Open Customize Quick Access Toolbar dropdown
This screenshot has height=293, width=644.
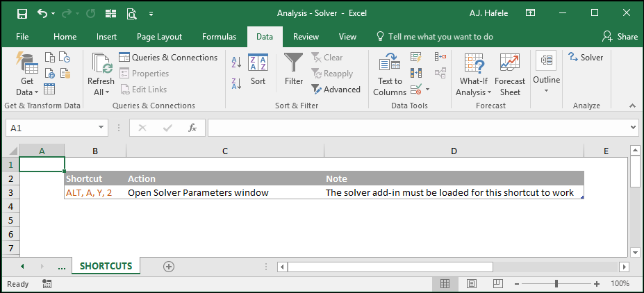pyautogui.click(x=151, y=14)
